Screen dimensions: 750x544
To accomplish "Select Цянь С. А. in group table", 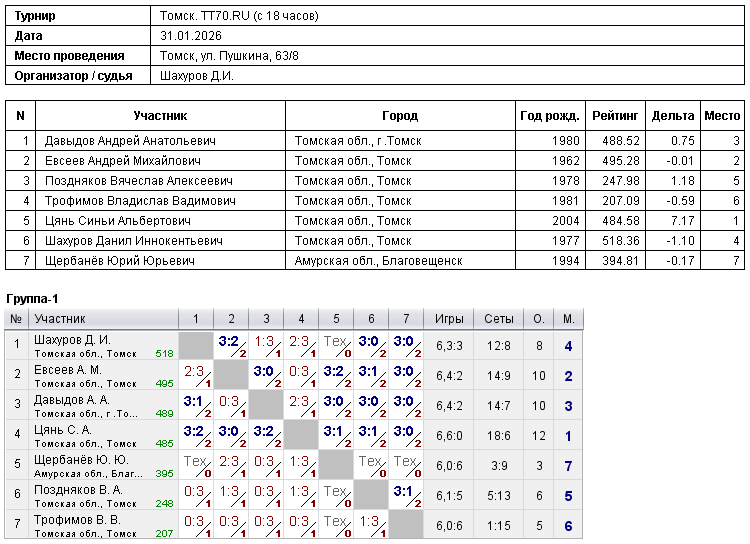I will click(63, 430).
